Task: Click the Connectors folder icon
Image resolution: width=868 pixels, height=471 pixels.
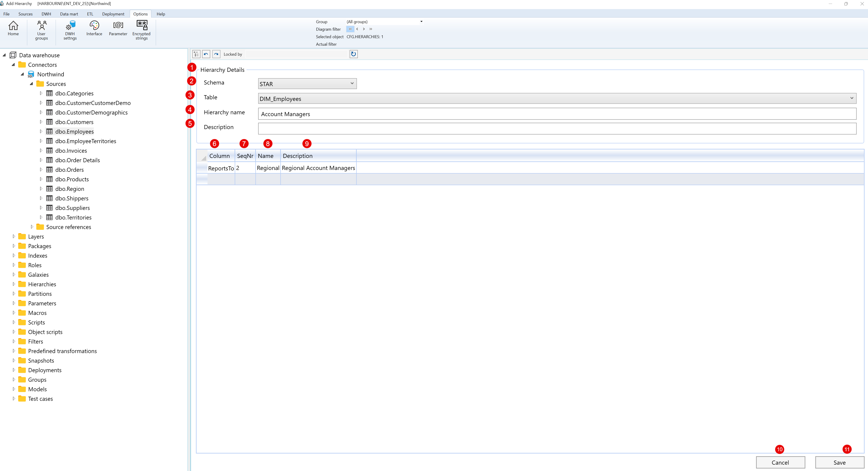Action: point(22,64)
